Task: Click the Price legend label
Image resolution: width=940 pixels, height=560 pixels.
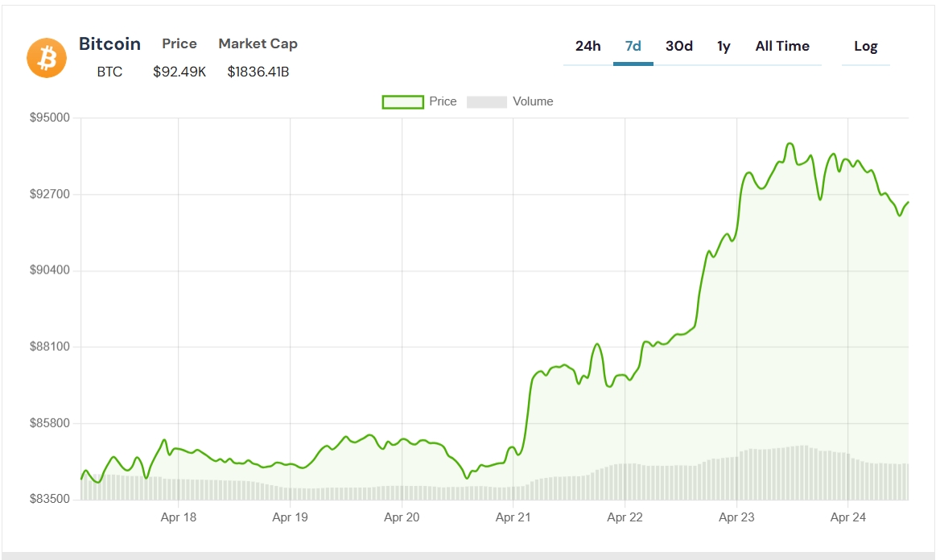Action: (443, 101)
